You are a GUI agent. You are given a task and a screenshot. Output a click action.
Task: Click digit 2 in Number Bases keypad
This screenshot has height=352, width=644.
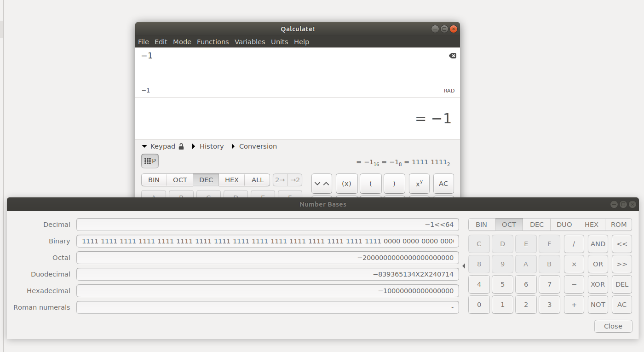point(526,305)
